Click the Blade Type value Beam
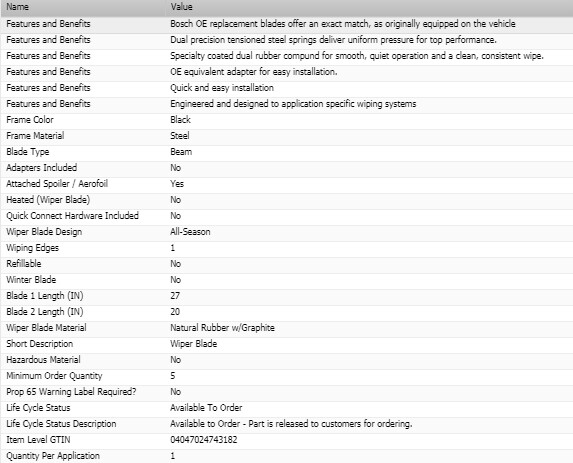 pyautogui.click(x=181, y=152)
